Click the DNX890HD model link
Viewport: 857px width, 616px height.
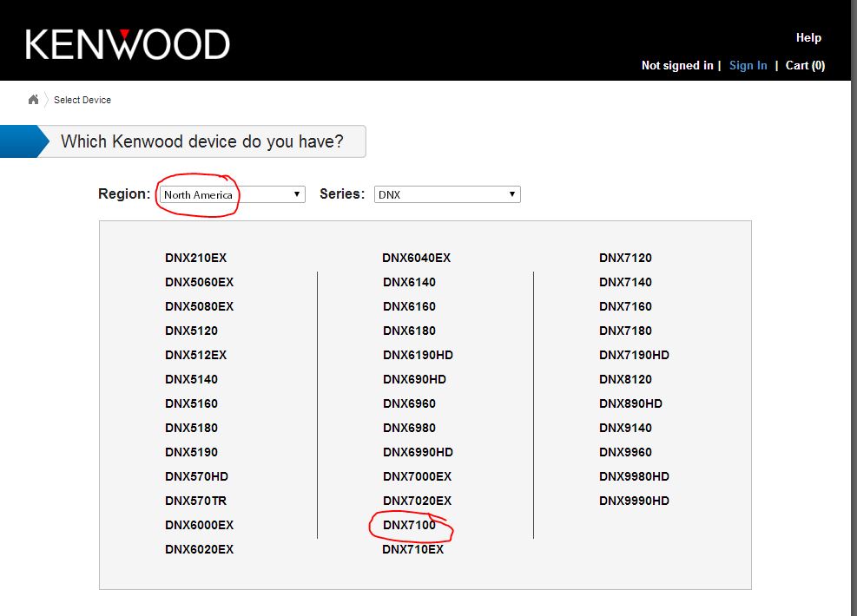coord(630,403)
